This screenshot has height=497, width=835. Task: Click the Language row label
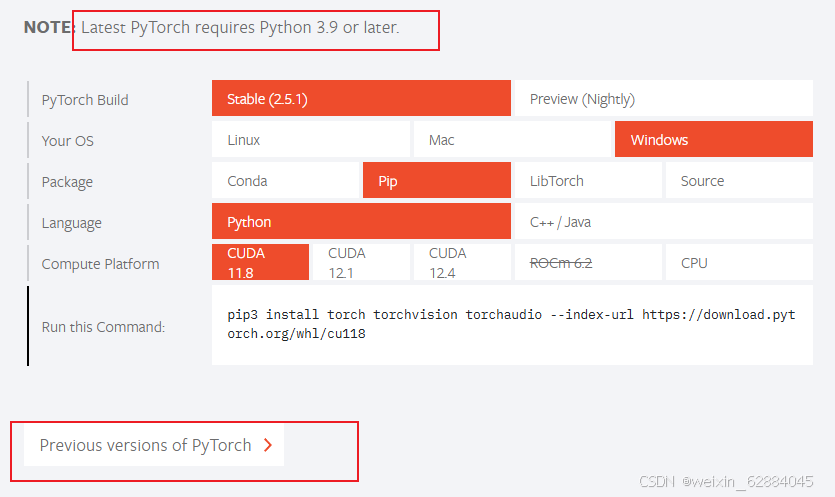click(71, 223)
